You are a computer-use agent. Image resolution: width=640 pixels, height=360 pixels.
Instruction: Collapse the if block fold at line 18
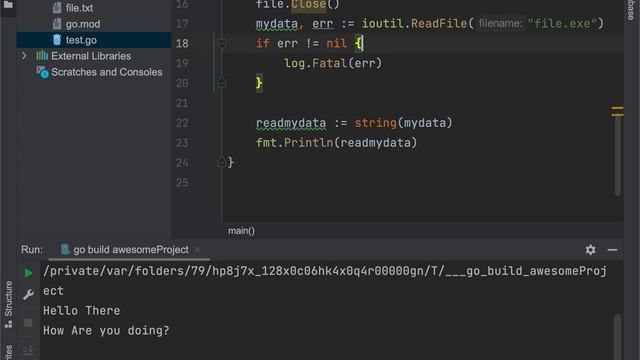point(222,43)
